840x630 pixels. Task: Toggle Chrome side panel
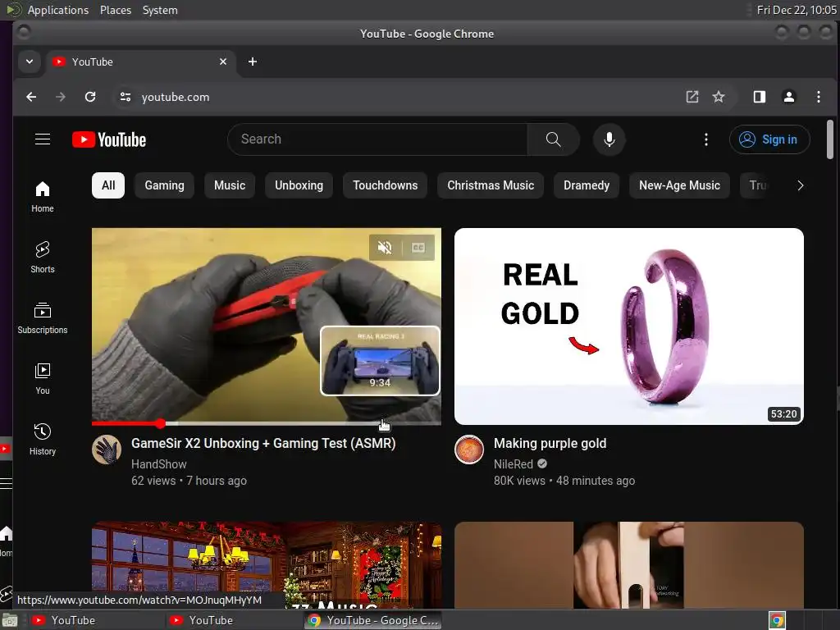(x=759, y=97)
